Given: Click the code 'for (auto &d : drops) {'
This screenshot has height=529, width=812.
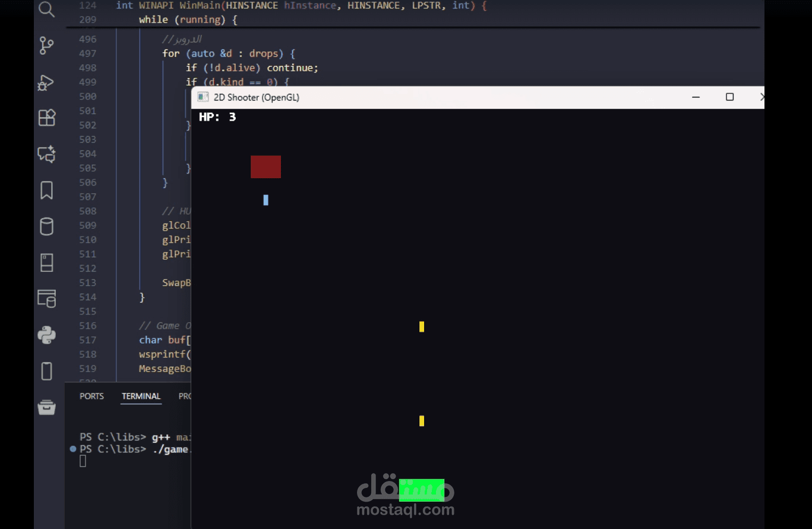Looking at the screenshot, I should (229, 53).
